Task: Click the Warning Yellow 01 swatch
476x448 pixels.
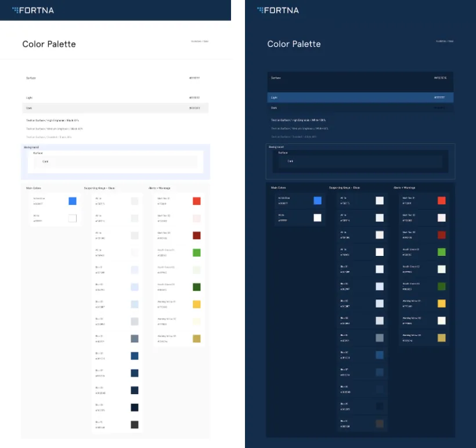Action: click(196, 304)
